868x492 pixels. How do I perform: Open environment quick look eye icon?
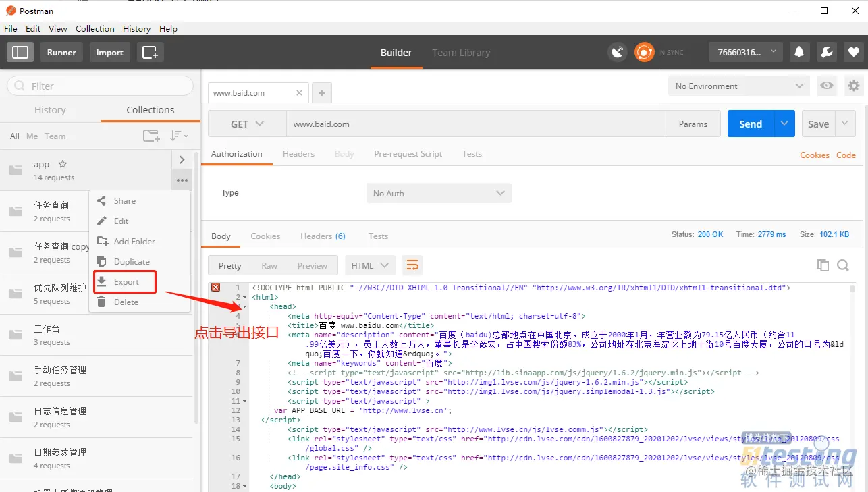coord(825,86)
